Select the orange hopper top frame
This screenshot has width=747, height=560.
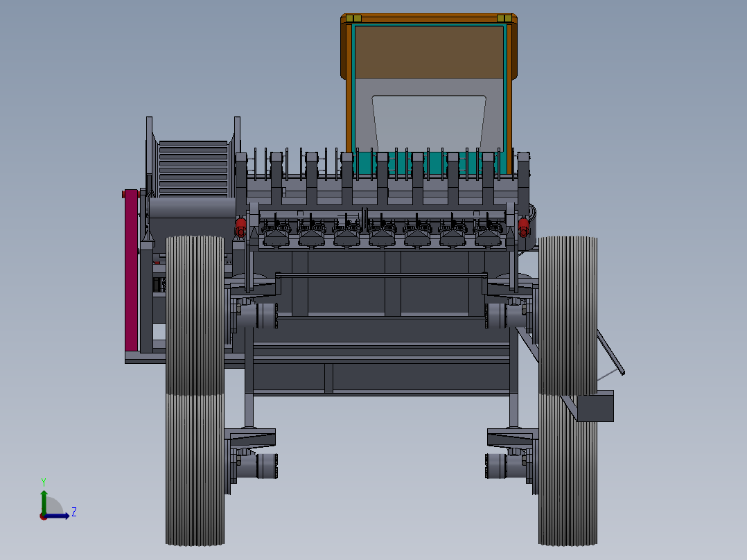pos(429,19)
